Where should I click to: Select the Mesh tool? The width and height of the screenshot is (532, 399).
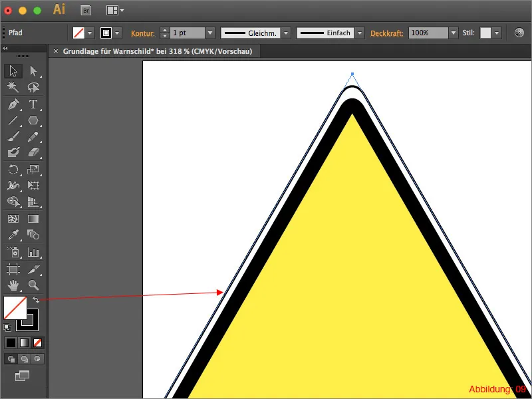(13, 219)
